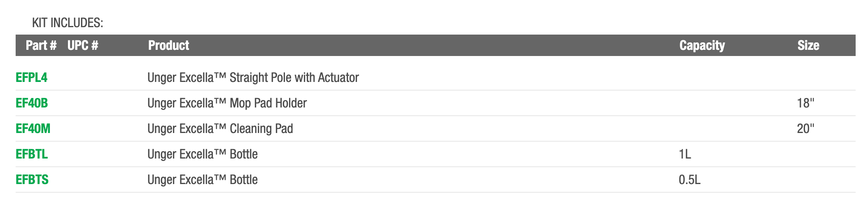Viewport: 868px width, 210px height.
Task: Select the Product column header
Action: tap(168, 45)
